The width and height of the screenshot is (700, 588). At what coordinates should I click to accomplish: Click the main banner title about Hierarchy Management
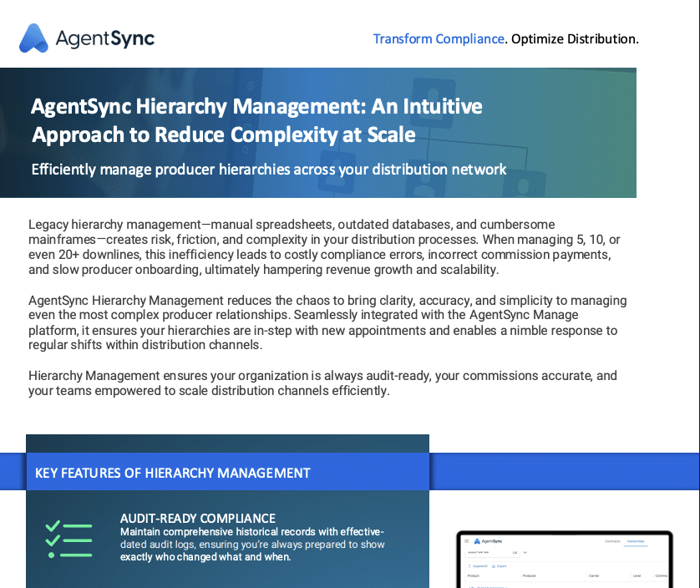256,120
